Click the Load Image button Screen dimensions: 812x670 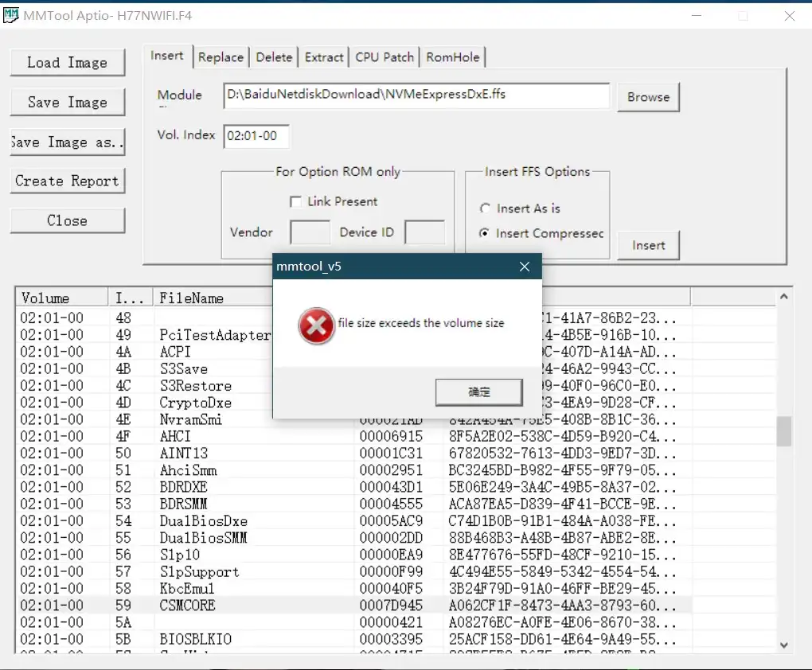[x=67, y=62]
